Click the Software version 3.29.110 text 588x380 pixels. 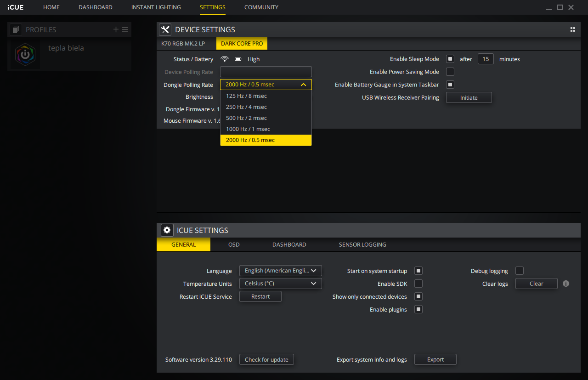pos(198,360)
